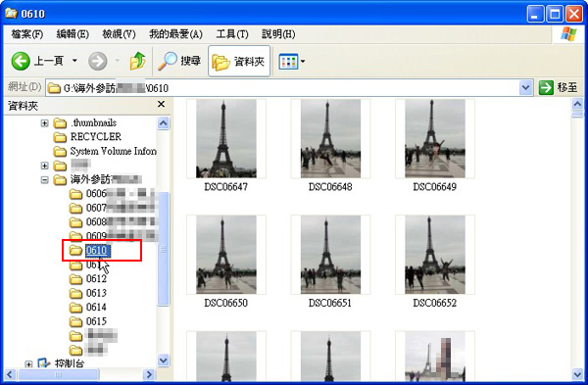Open the 檢視(V) menu

tap(119, 34)
